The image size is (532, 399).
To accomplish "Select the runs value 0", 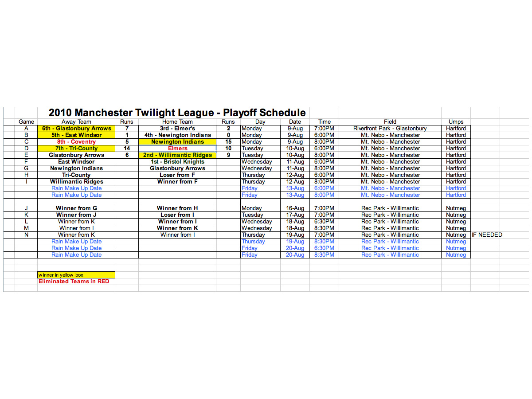I will coord(228,135).
